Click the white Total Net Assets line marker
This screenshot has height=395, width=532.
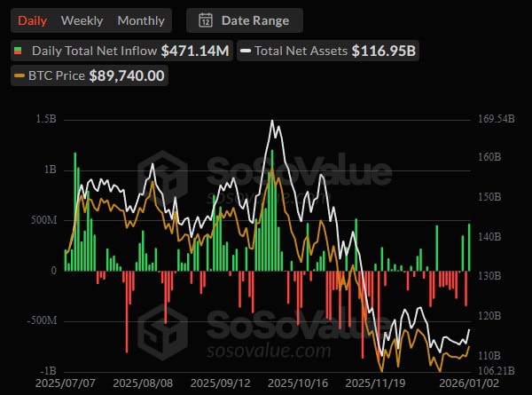245,51
